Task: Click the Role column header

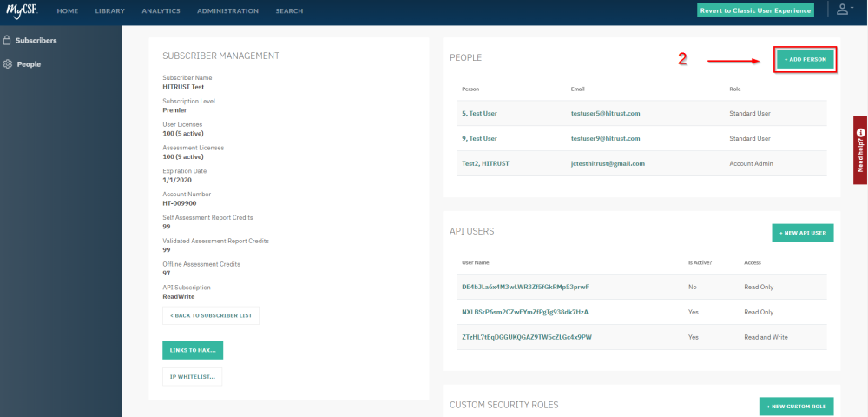Action: coord(735,89)
